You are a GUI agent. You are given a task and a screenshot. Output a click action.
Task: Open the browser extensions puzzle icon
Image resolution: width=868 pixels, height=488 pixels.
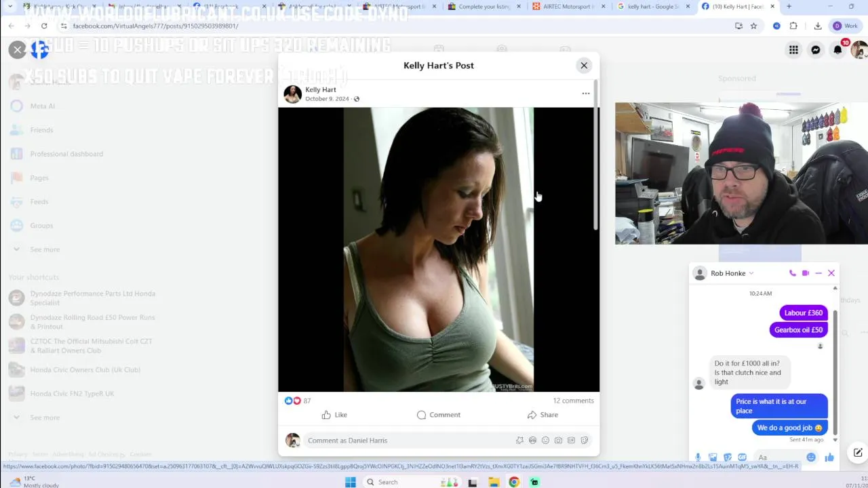coord(793,26)
